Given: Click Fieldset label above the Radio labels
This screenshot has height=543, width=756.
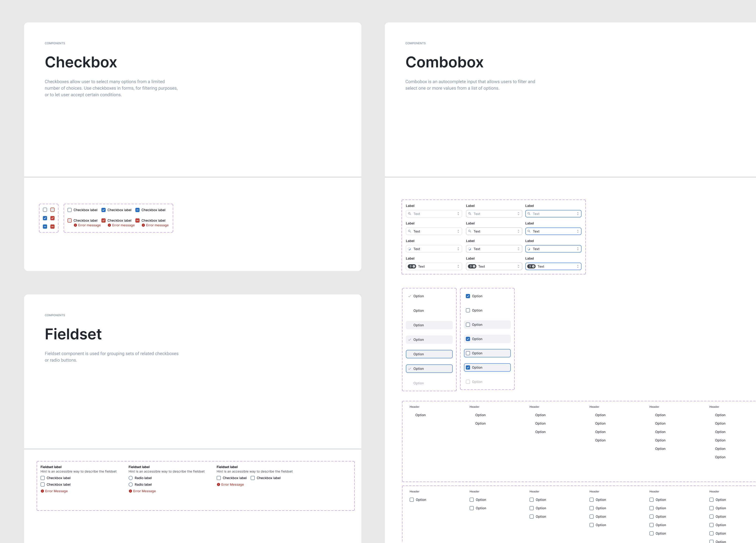Looking at the screenshot, I should (x=139, y=467).
